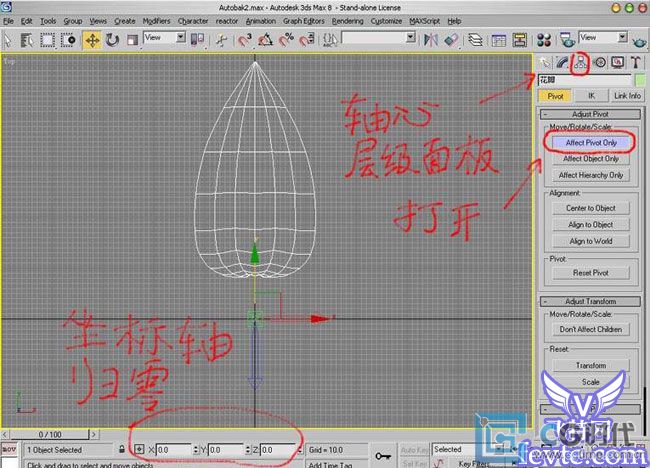The image size is (650, 468).
Task: Click the X coordinate input field
Action: pyautogui.click(x=176, y=450)
